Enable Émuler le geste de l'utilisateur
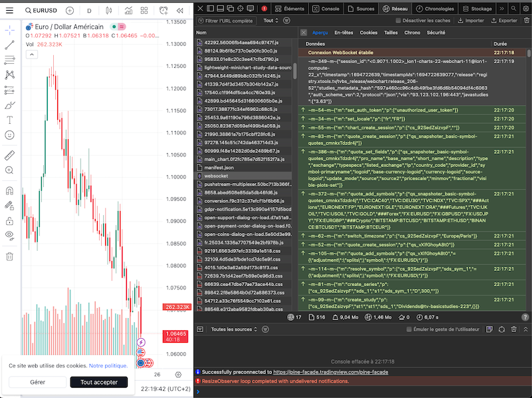 (409, 329)
